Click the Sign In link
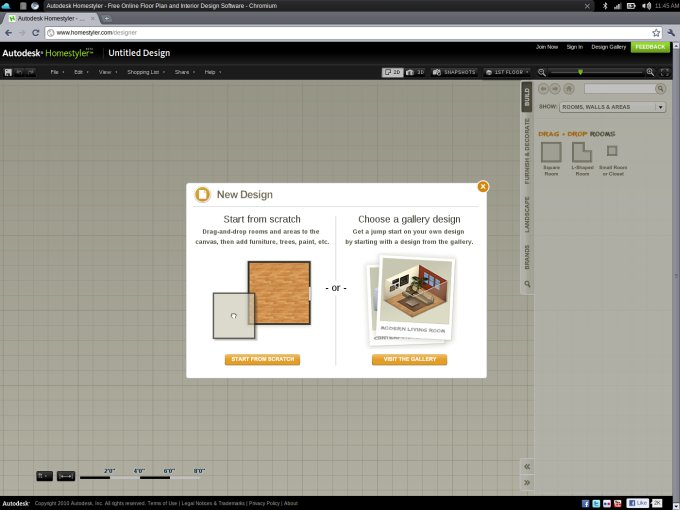The width and height of the screenshot is (680, 510). [575, 47]
